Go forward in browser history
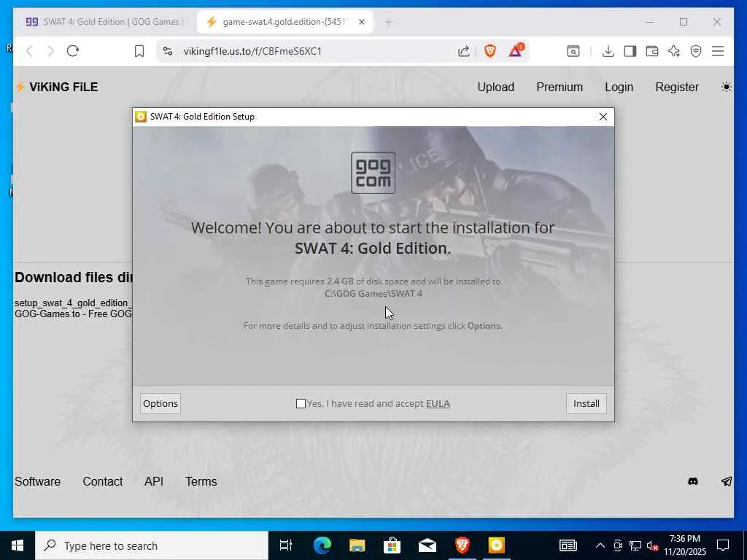 (x=50, y=51)
